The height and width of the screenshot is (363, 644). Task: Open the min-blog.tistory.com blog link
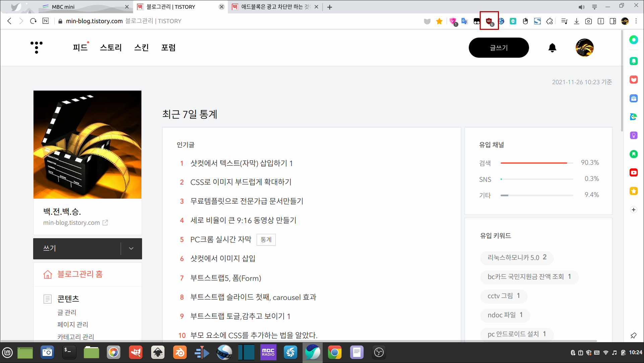point(71,222)
